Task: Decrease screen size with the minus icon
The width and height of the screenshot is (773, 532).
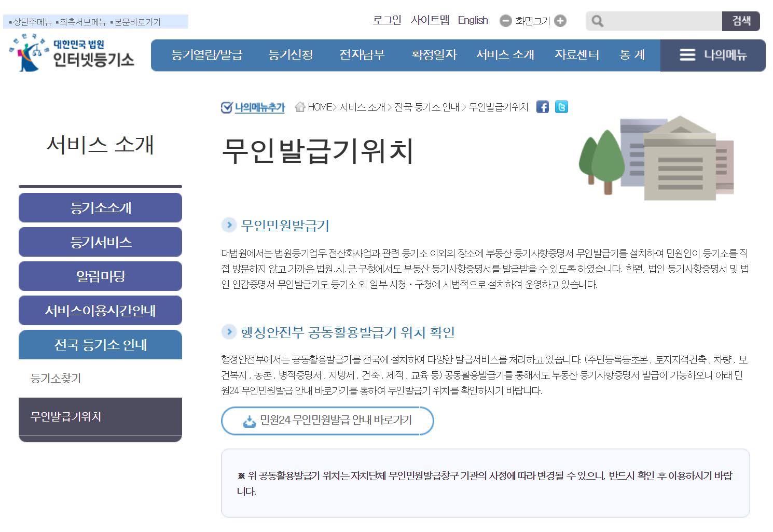Action: [505, 21]
